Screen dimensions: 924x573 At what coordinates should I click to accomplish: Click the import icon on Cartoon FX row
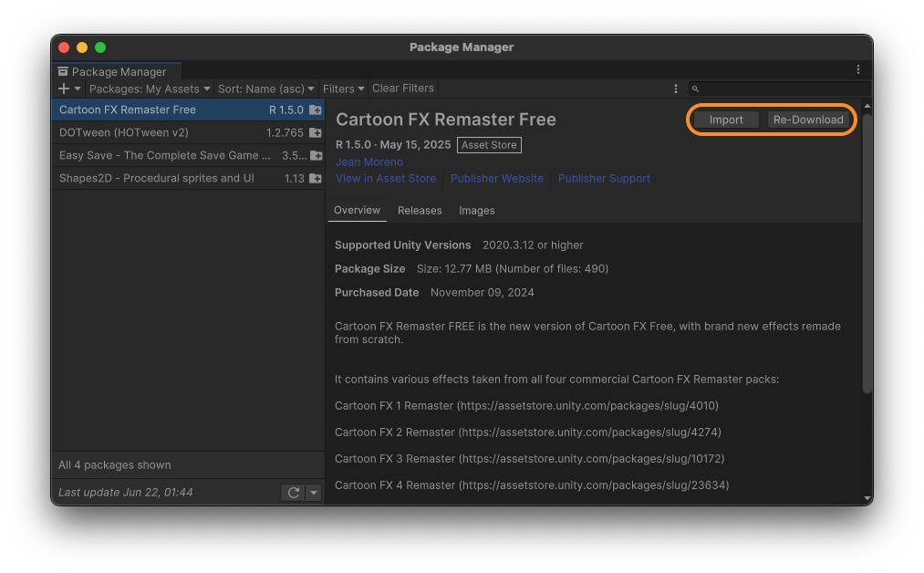point(316,109)
